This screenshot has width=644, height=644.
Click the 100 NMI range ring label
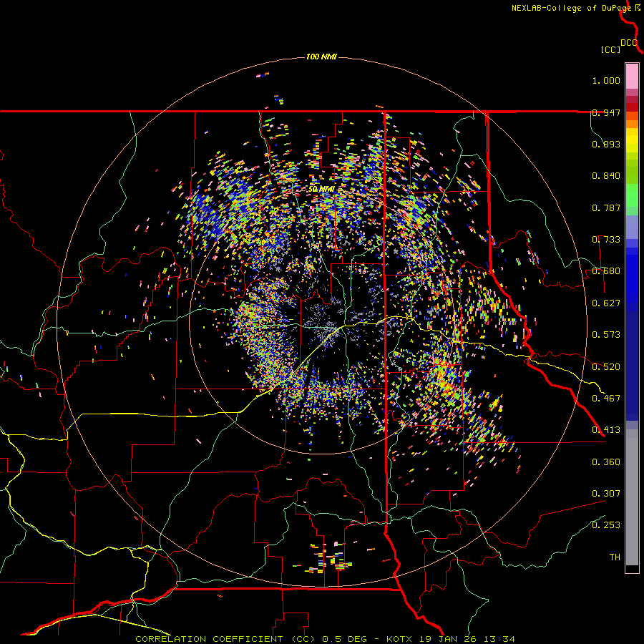click(321, 57)
